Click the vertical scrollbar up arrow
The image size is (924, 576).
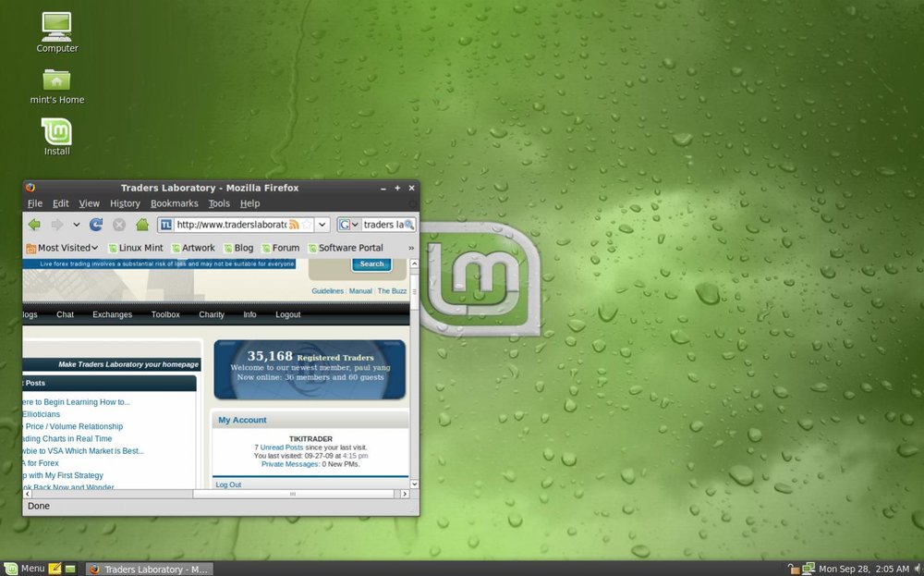tap(414, 263)
